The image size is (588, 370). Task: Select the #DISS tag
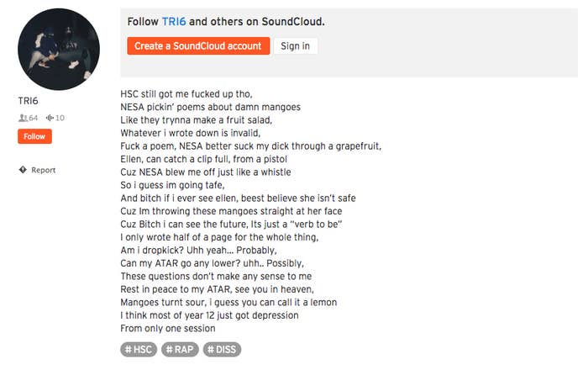(222, 350)
